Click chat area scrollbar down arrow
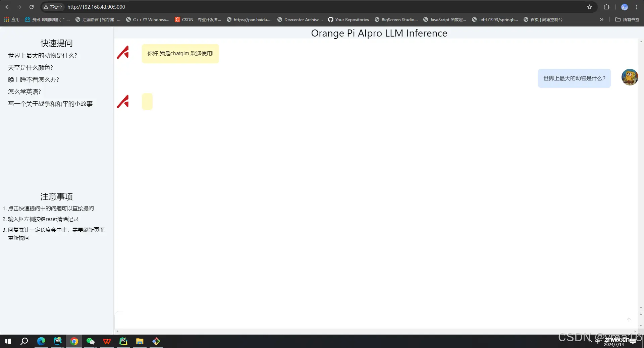 click(x=641, y=308)
